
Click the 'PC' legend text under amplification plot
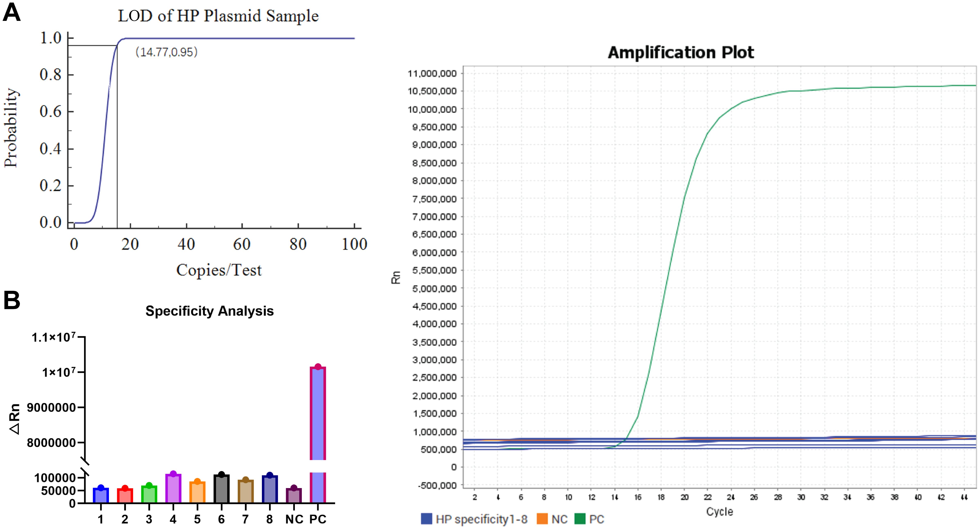coord(596,519)
